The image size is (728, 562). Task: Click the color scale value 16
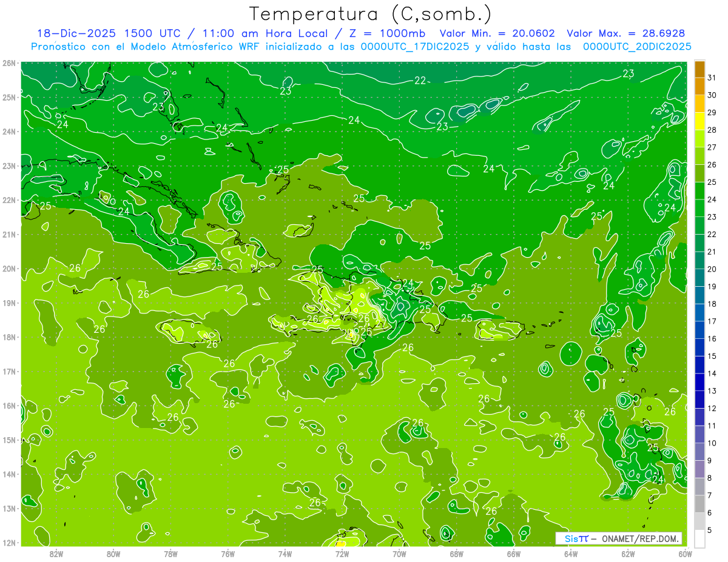pos(712,339)
